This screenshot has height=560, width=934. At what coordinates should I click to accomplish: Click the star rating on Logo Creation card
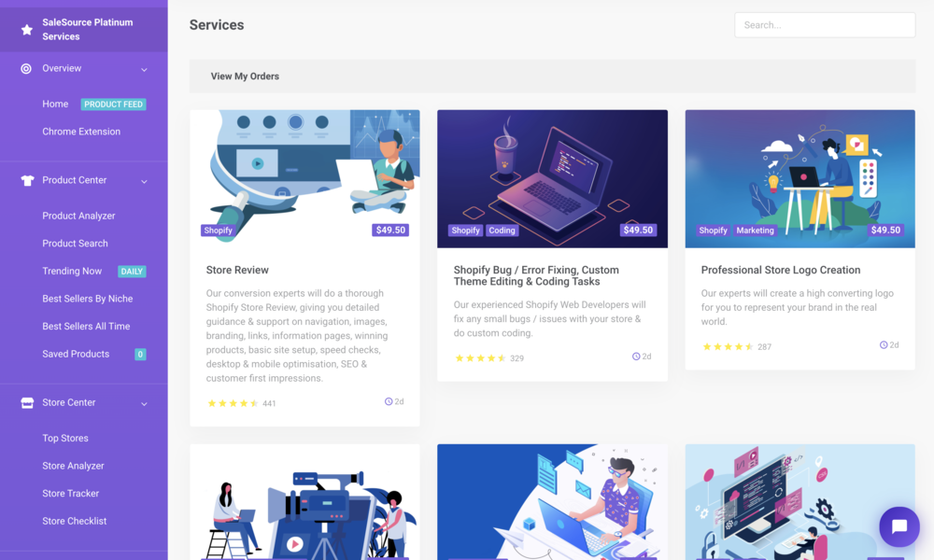(728, 347)
